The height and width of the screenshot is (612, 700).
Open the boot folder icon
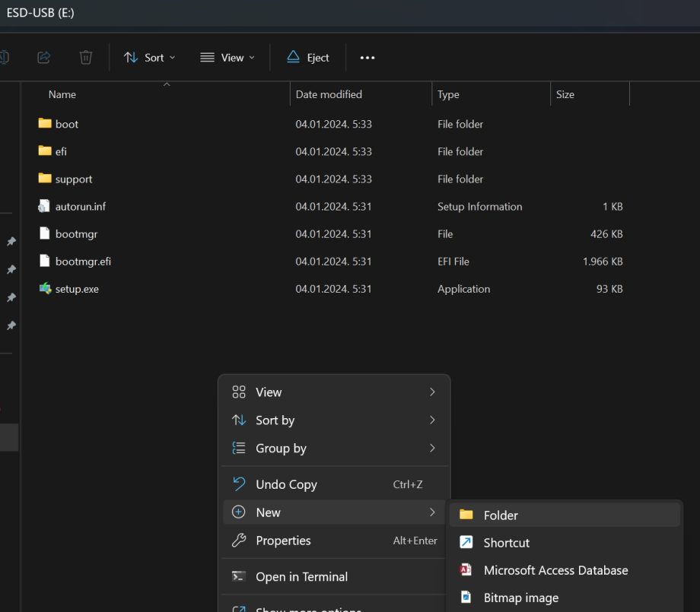pyautogui.click(x=45, y=124)
